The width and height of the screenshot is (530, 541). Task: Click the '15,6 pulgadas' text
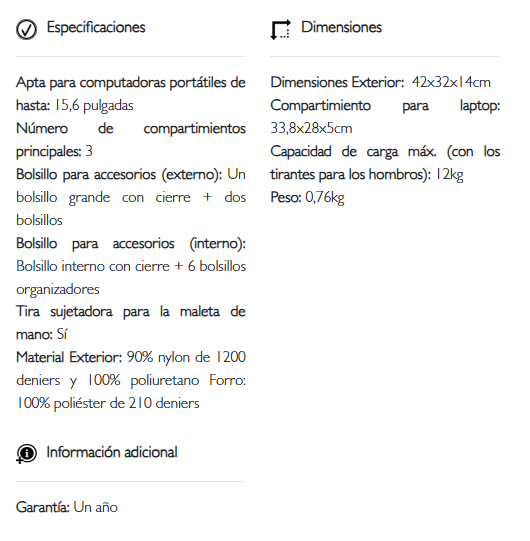pos(94,106)
